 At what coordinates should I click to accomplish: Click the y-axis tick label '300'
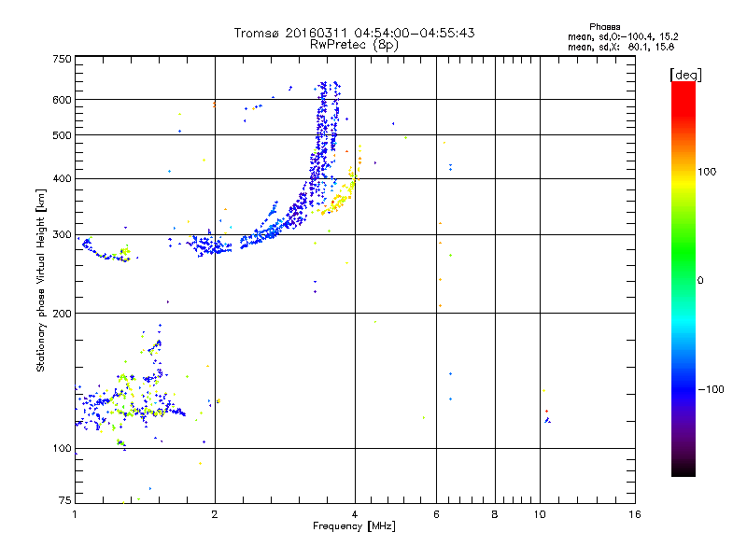click(62, 235)
